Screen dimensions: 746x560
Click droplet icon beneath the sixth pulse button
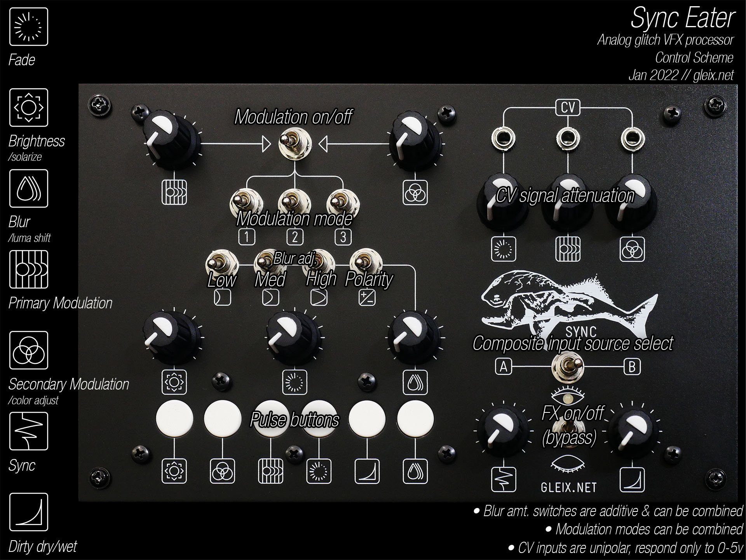[x=415, y=471]
